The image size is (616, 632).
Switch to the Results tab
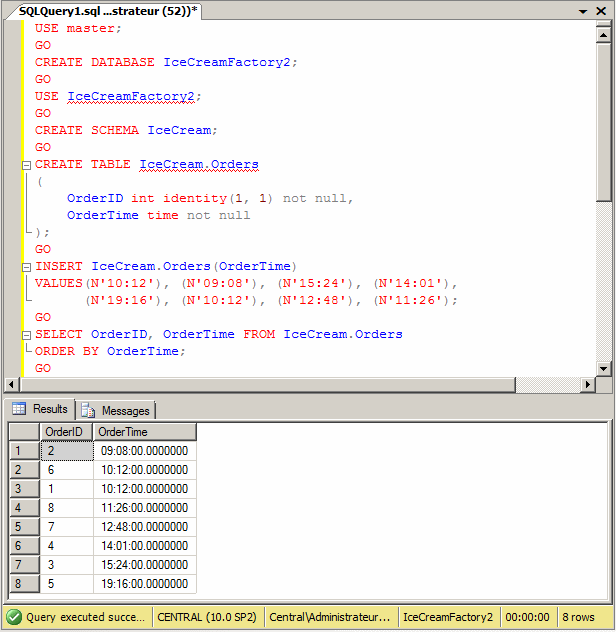40,409
